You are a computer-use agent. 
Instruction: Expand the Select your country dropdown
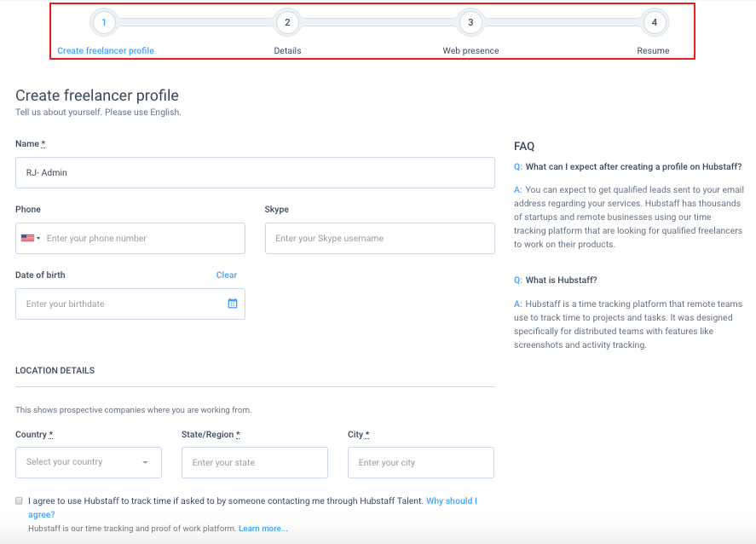pos(89,462)
